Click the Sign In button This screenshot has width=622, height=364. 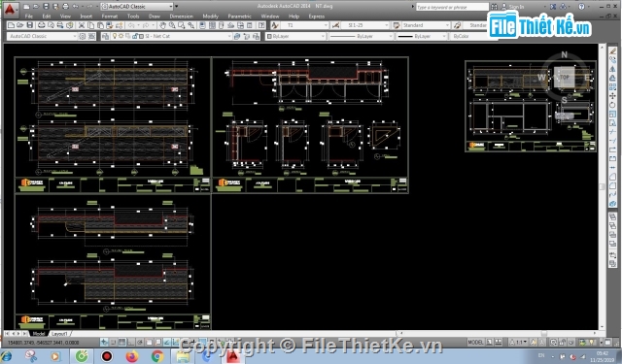point(512,7)
